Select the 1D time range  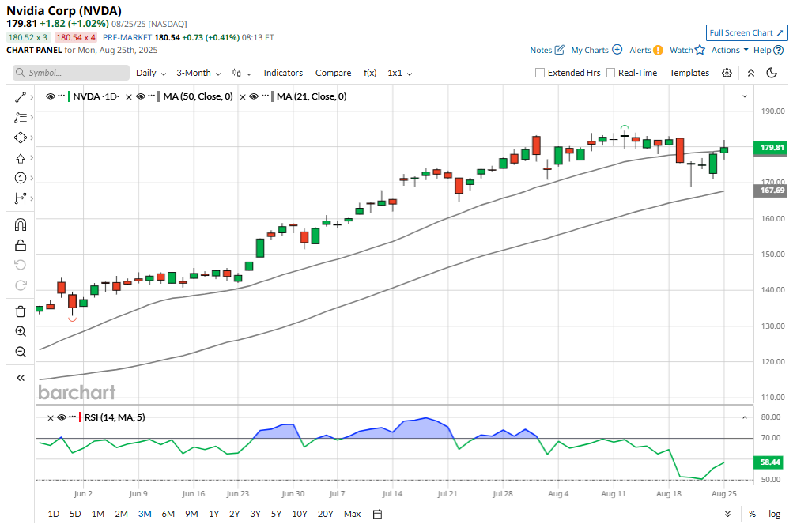(54, 514)
